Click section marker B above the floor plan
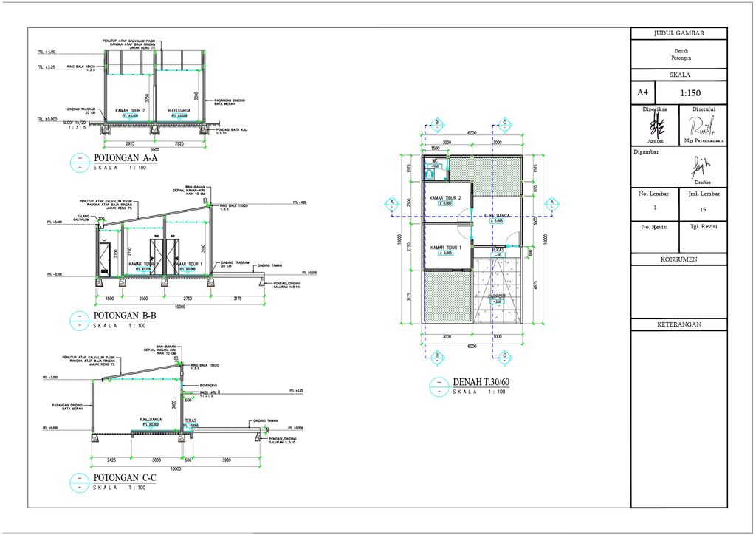Viewport: 756px width, 535px height. click(x=437, y=123)
